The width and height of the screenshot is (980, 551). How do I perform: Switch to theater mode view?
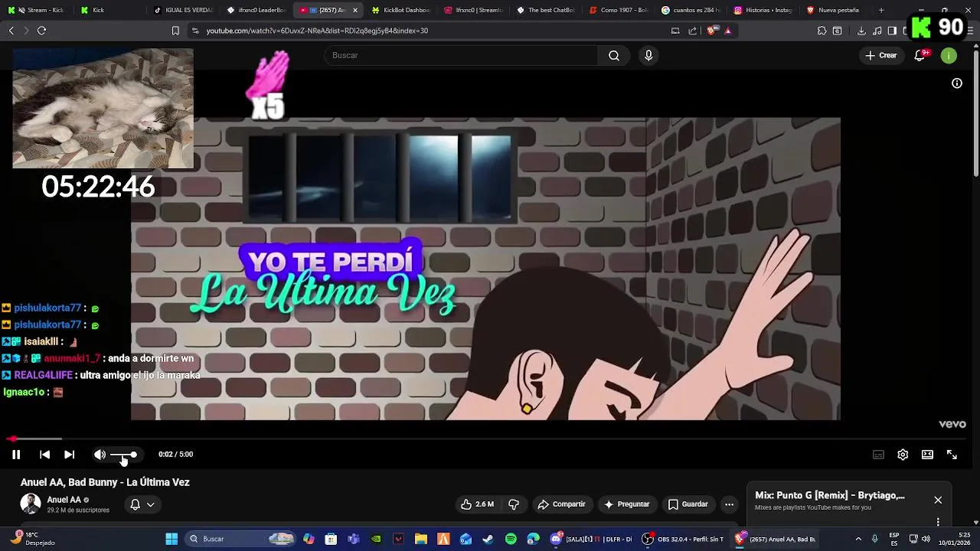927,455
